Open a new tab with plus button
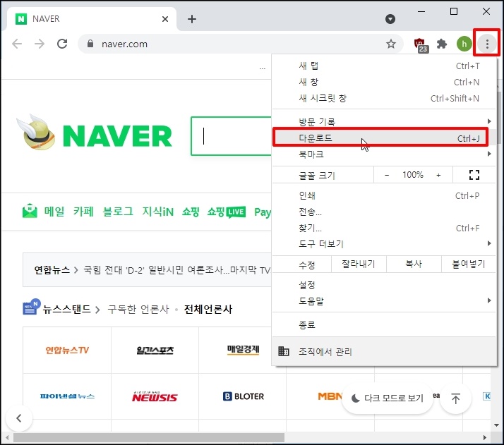The width and height of the screenshot is (504, 445). (x=192, y=19)
